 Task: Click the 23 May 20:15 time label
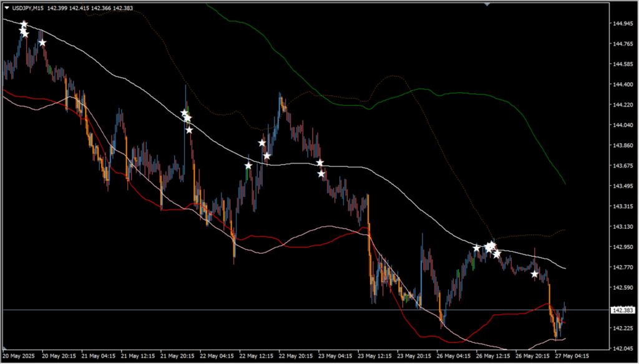(414, 355)
